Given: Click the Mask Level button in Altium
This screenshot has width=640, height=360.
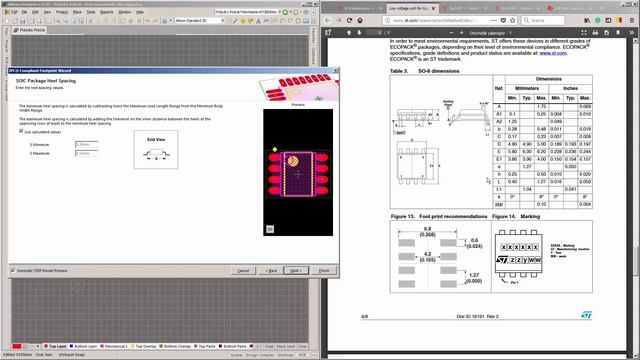Looking at the screenshot, I should pos(286,346).
